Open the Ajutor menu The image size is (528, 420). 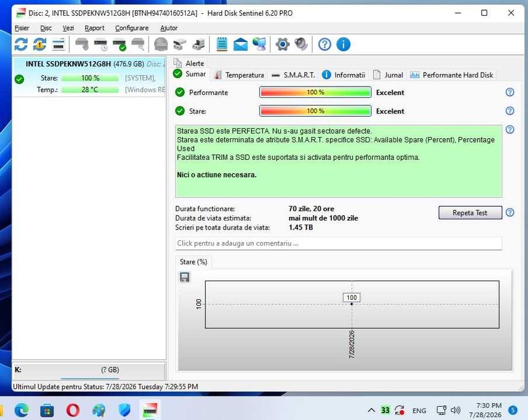pyautogui.click(x=169, y=28)
